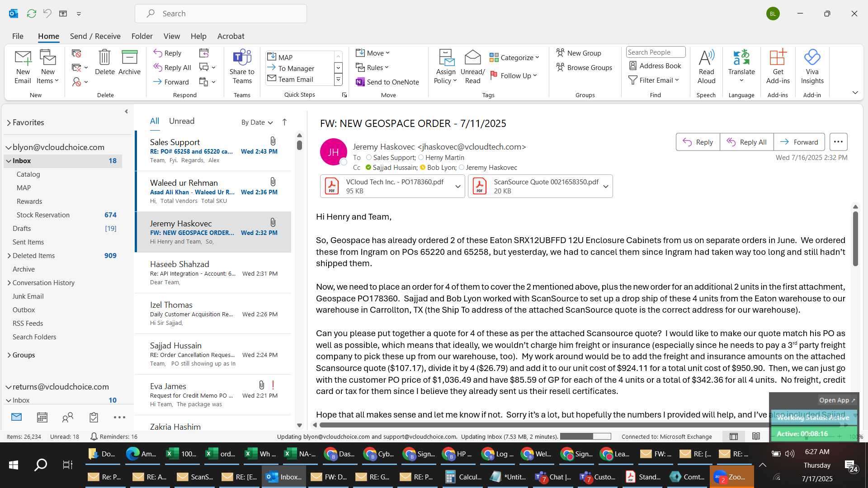Viewport: 868px width, 488px height.
Task: Open the View tab
Action: 171,36
